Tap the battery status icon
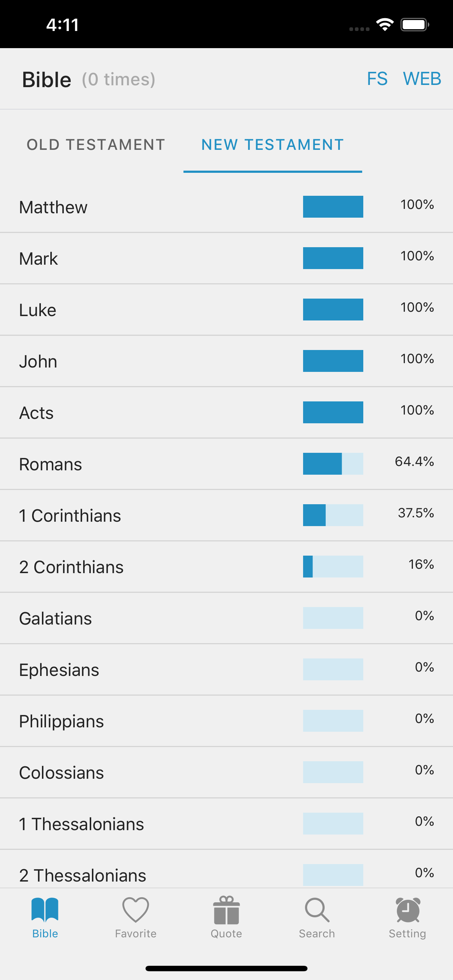Image resolution: width=453 pixels, height=980 pixels. [x=415, y=25]
